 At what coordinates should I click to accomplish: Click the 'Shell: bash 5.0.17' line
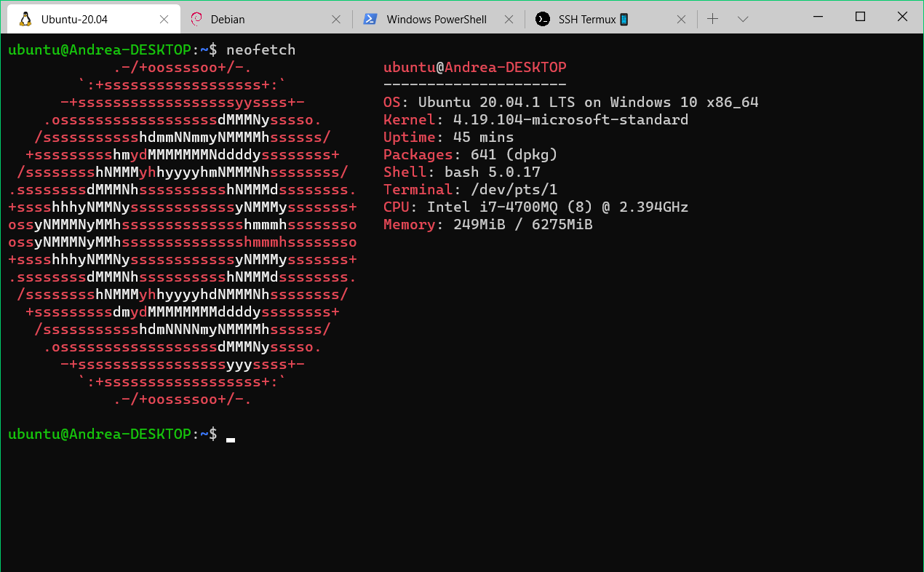462,172
